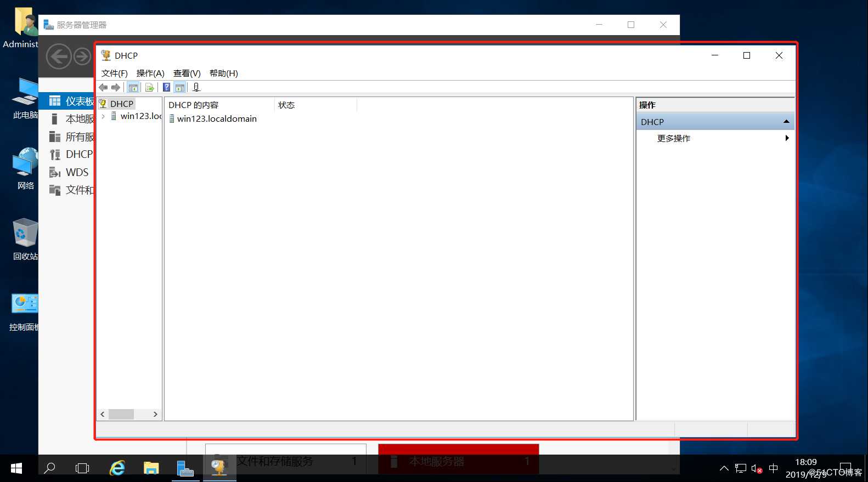The image size is (868, 482).
Task: Click Server Manager's back navigation button
Action: point(59,56)
